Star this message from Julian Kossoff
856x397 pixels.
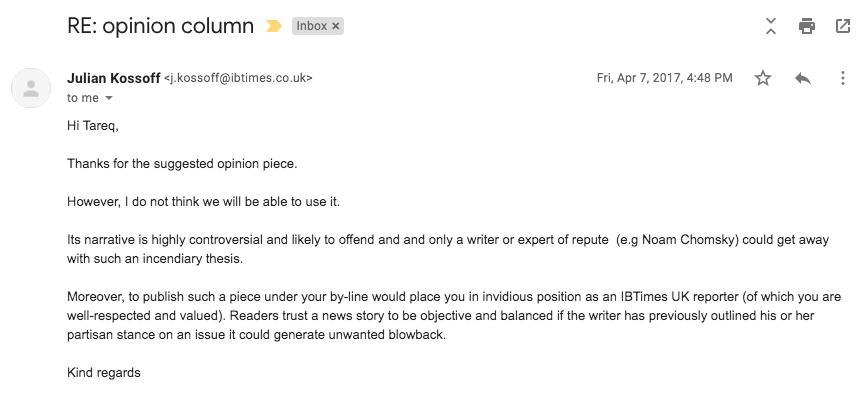pyautogui.click(x=763, y=79)
